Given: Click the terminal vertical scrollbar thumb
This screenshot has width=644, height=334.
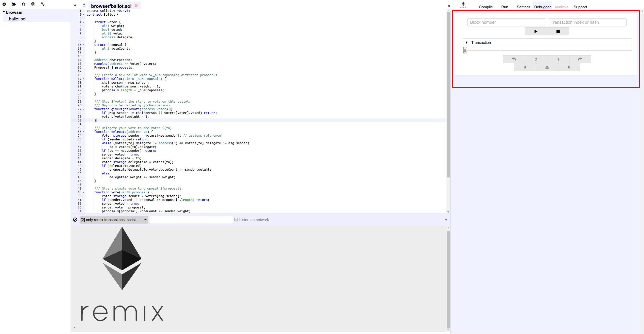Looking at the screenshot, I should pos(448,279).
